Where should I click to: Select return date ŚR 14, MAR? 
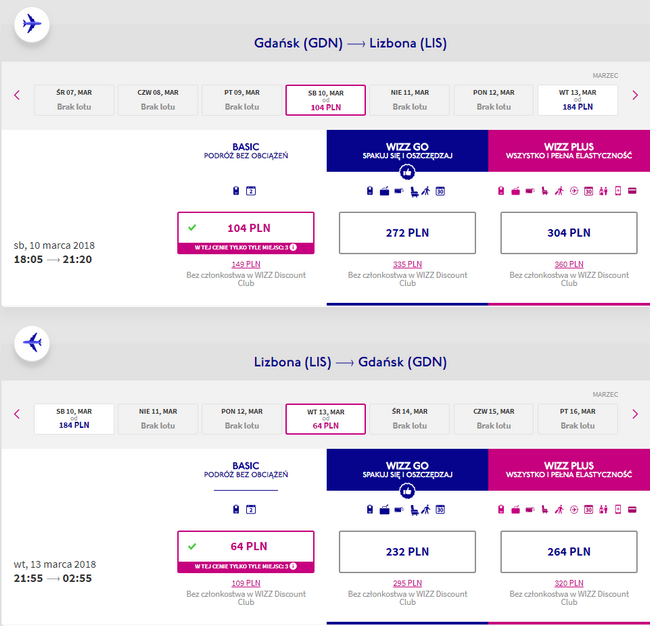click(410, 419)
